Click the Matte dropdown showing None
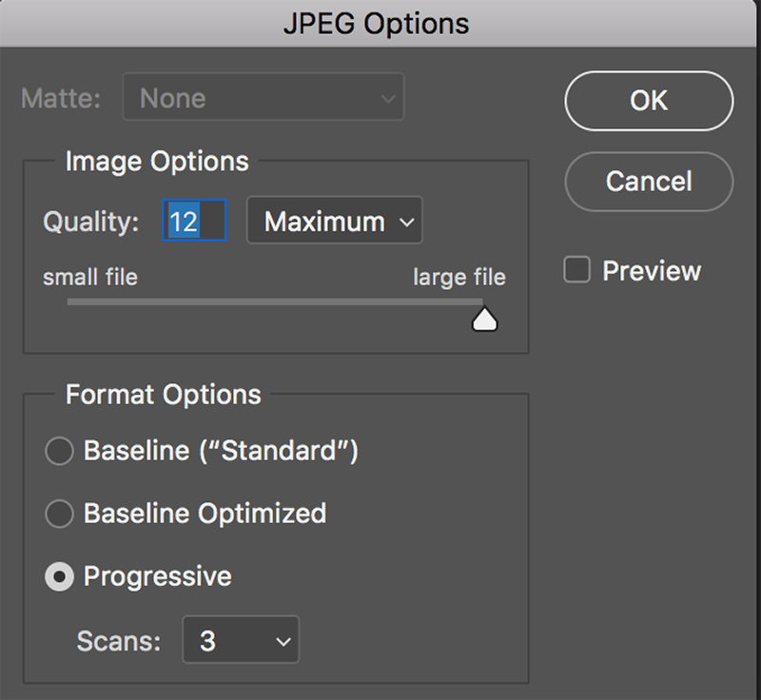This screenshot has height=700, width=761. [263, 97]
